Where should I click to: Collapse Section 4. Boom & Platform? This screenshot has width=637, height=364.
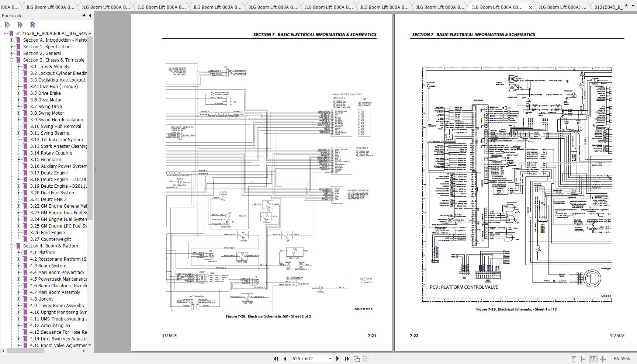click(11, 246)
